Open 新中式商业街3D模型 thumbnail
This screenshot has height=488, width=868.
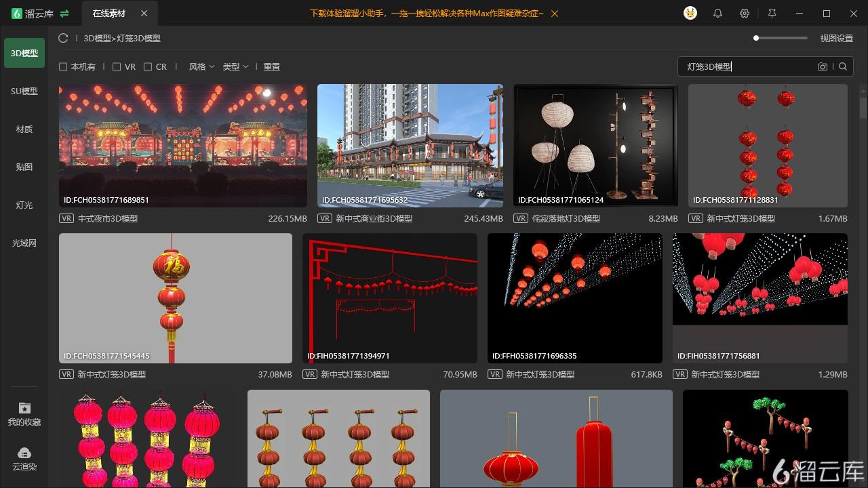(410, 146)
